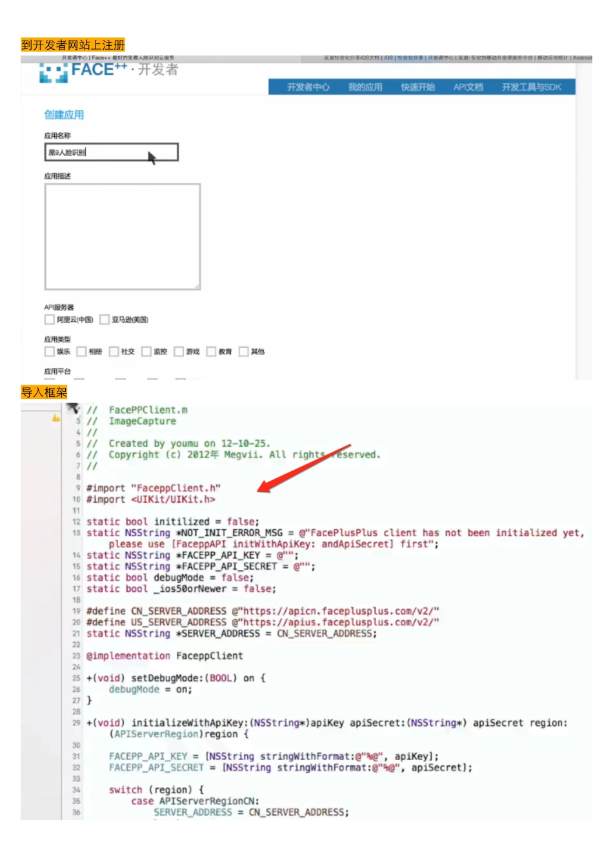
Task: Go to 我的应用 in navigation bar
Action: pyautogui.click(x=365, y=87)
